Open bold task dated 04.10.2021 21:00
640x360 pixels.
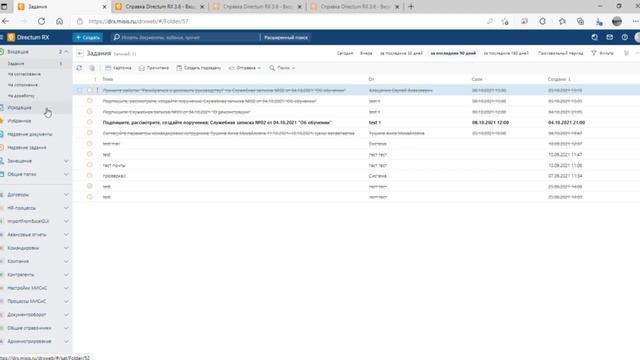(x=217, y=122)
